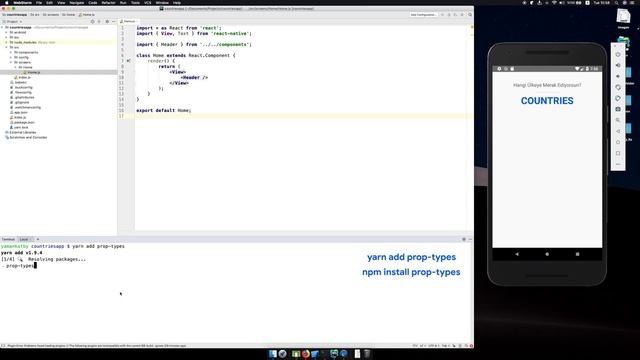Open the Navigate menu
This screenshot has width=640, height=360.
(x=76, y=2)
